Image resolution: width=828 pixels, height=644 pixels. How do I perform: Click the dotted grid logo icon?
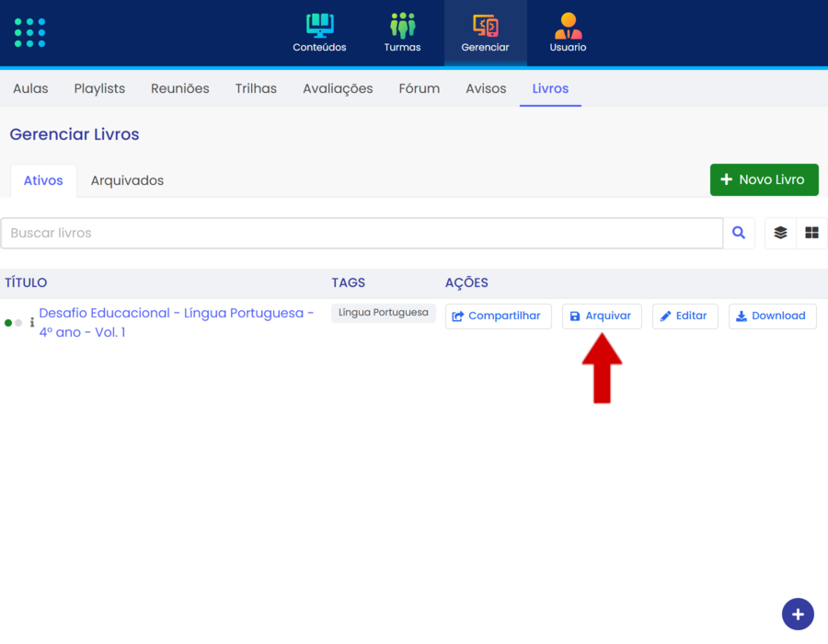point(29,32)
